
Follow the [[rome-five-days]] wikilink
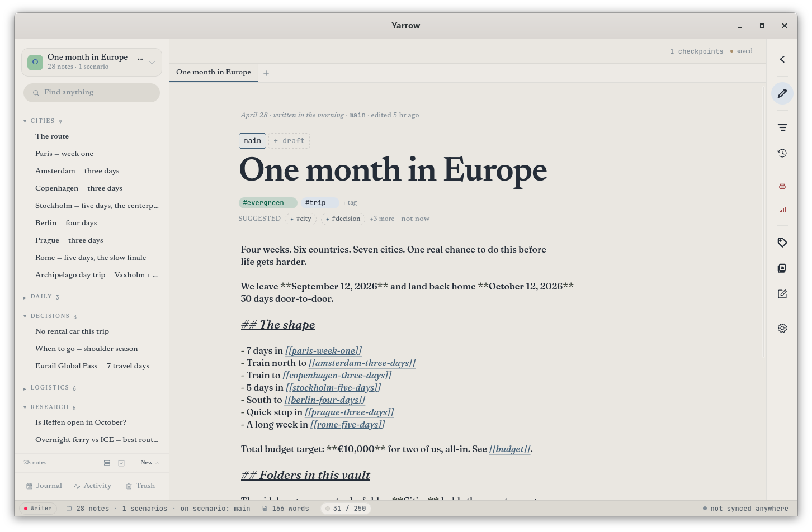[347, 425]
